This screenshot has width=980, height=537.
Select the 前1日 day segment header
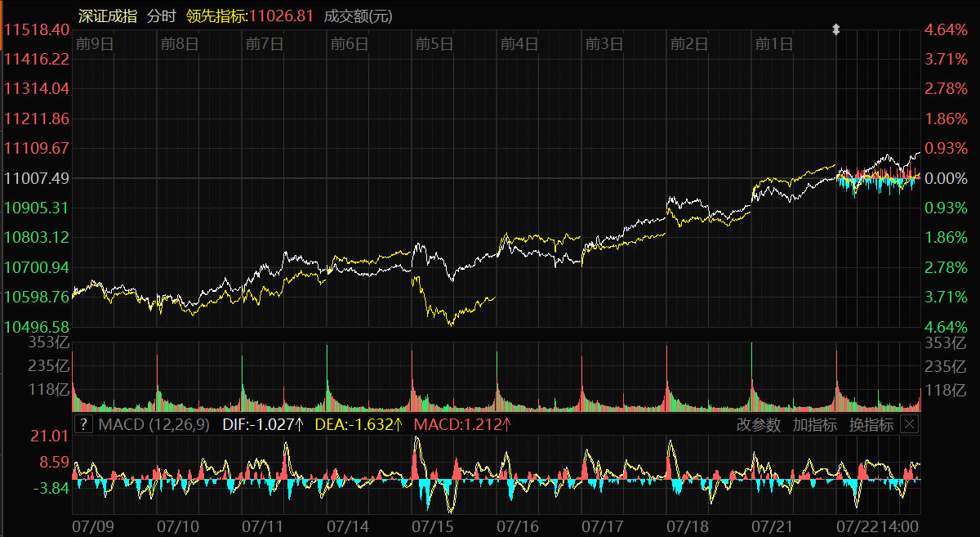point(773,44)
